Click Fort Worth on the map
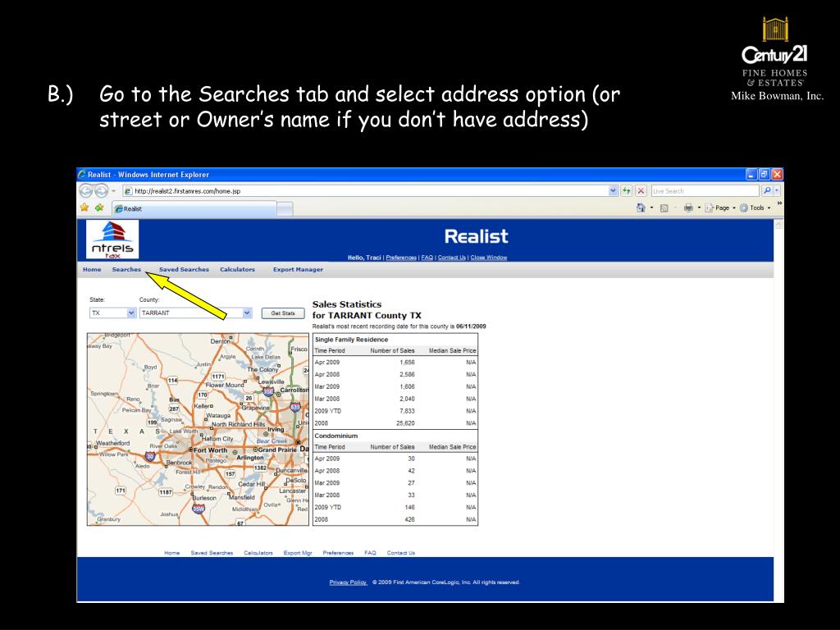Viewport: 840px width, 630px height. pos(210,450)
